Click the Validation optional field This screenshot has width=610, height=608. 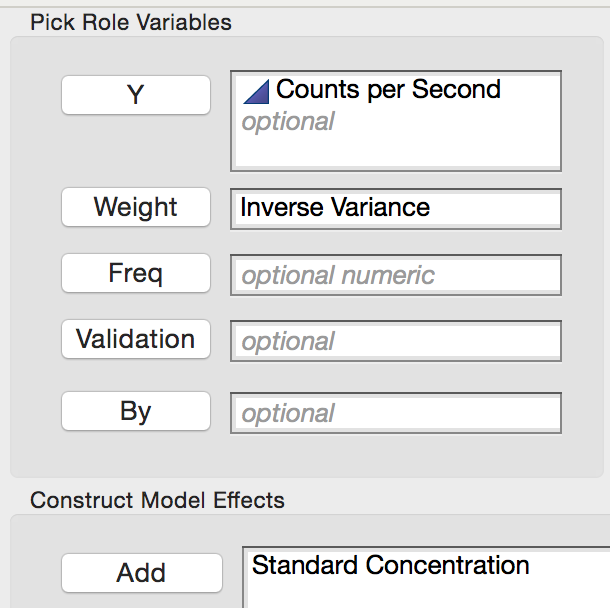396,341
